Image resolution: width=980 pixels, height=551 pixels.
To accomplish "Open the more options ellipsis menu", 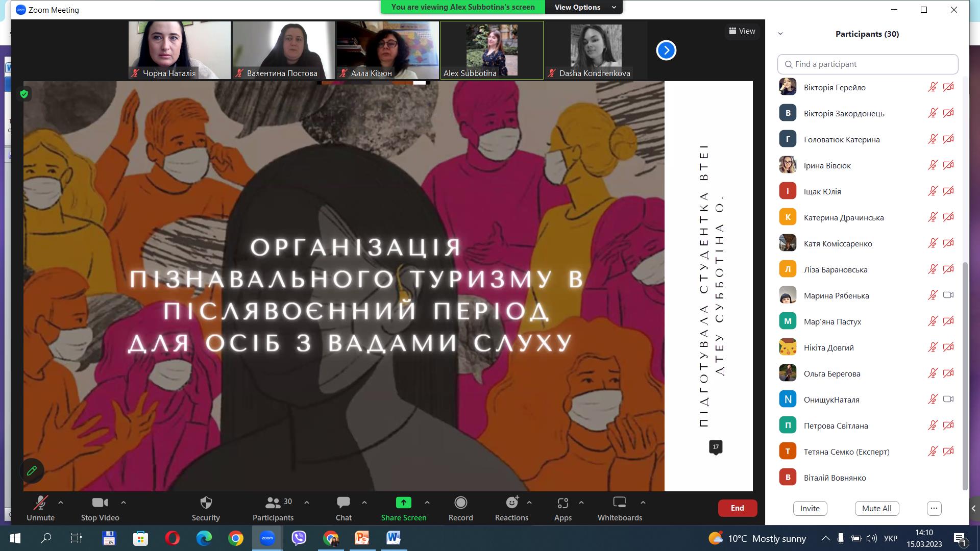I will pyautogui.click(x=934, y=508).
